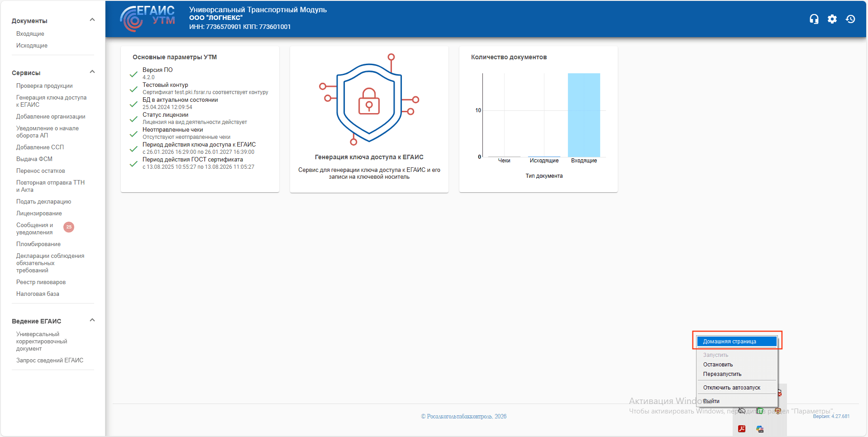Open settings via the gear icon
The width and height of the screenshot is (868, 437).
coord(832,19)
